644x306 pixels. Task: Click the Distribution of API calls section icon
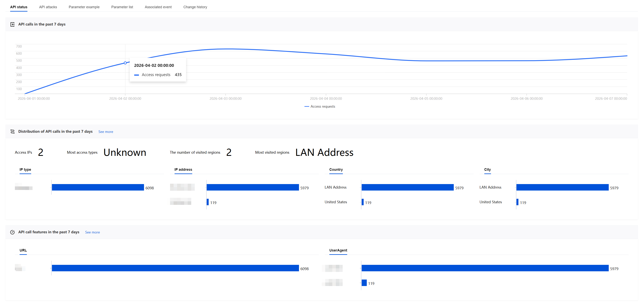(x=12, y=132)
